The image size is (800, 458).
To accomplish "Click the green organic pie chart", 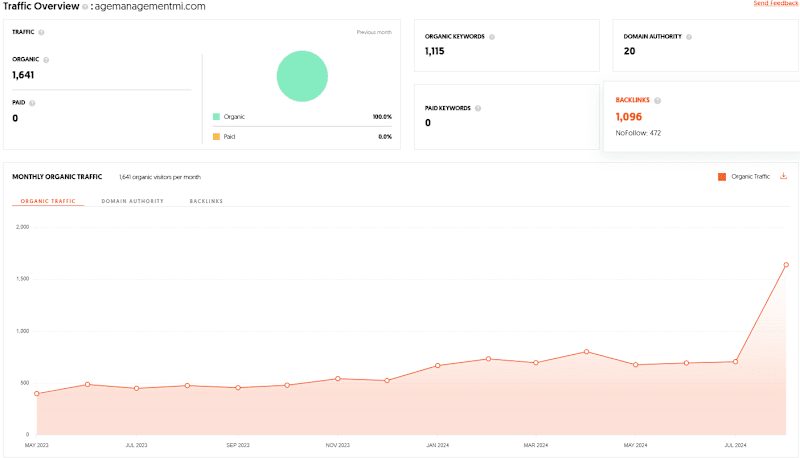I will tap(302, 76).
